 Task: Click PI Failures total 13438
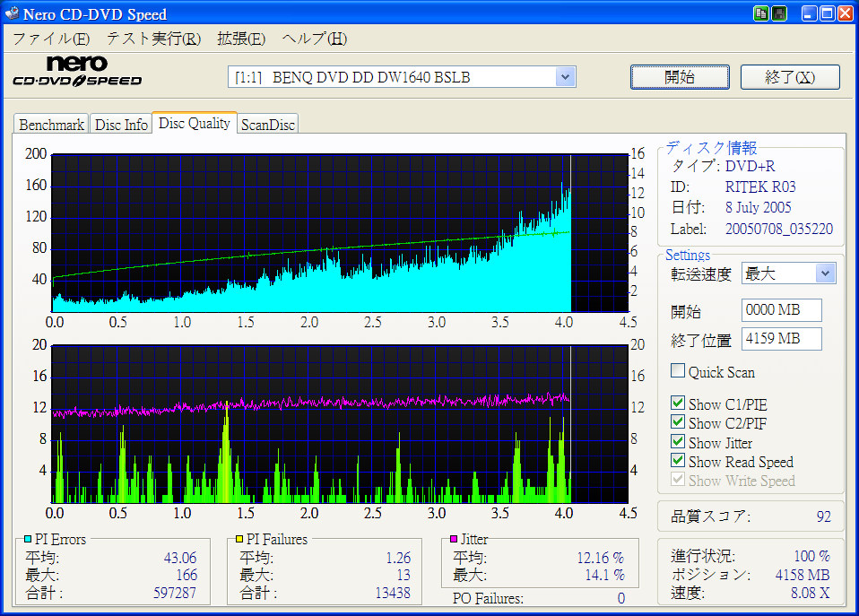[x=393, y=593]
